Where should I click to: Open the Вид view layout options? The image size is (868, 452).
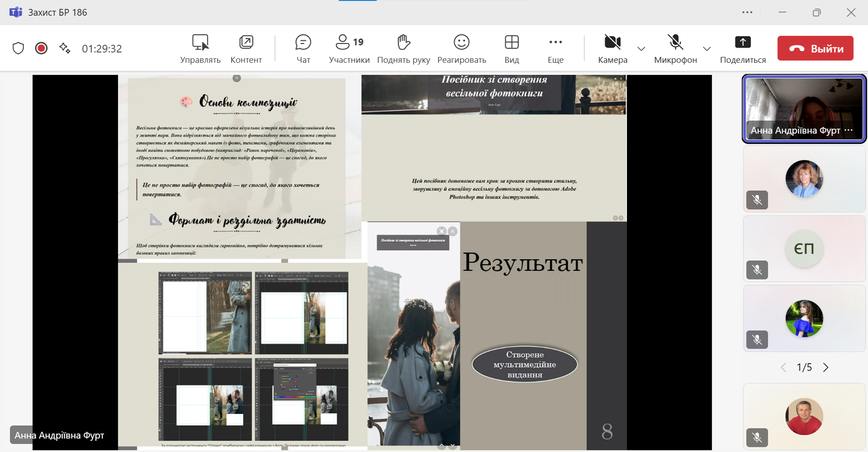tap(511, 48)
